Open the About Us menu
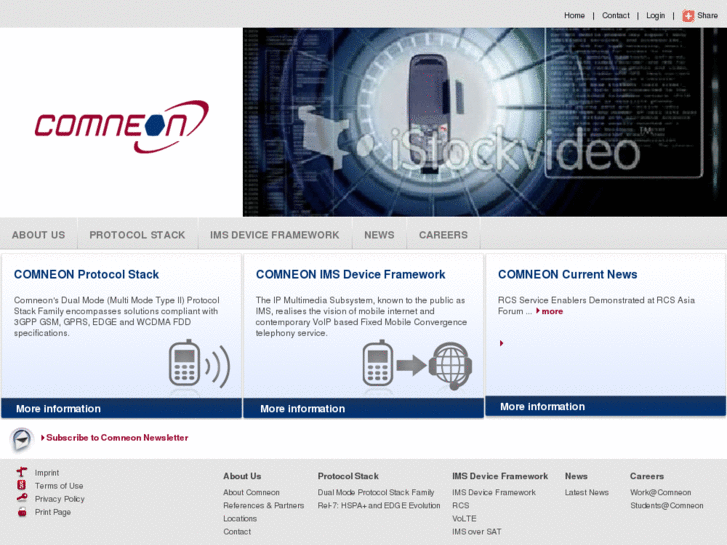Image resolution: width=727 pixels, height=545 pixels. (x=38, y=235)
